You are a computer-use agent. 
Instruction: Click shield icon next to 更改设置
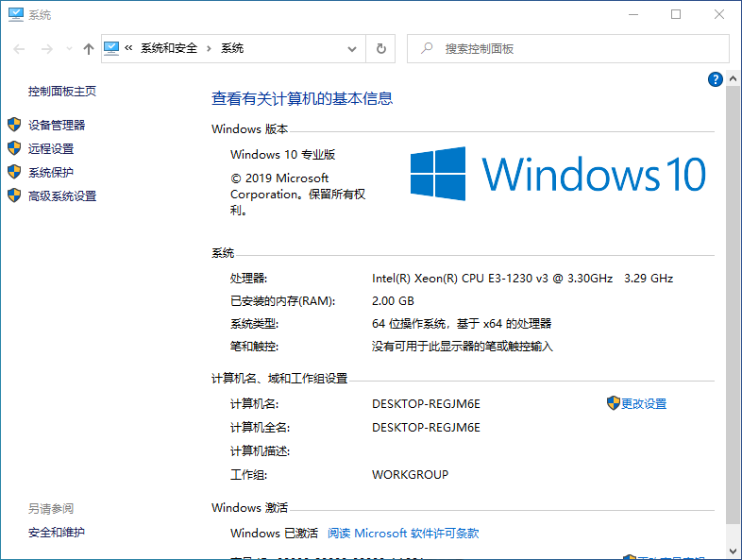[x=614, y=403]
